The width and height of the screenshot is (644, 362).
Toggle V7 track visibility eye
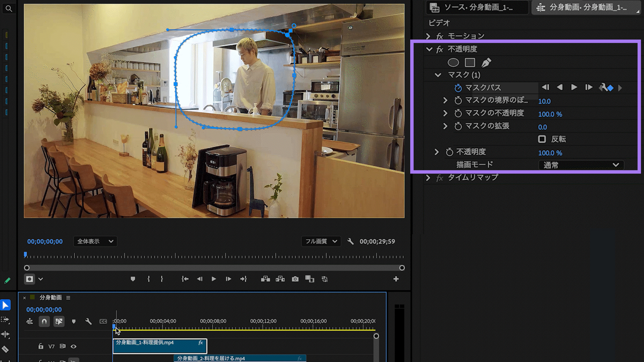(73, 346)
